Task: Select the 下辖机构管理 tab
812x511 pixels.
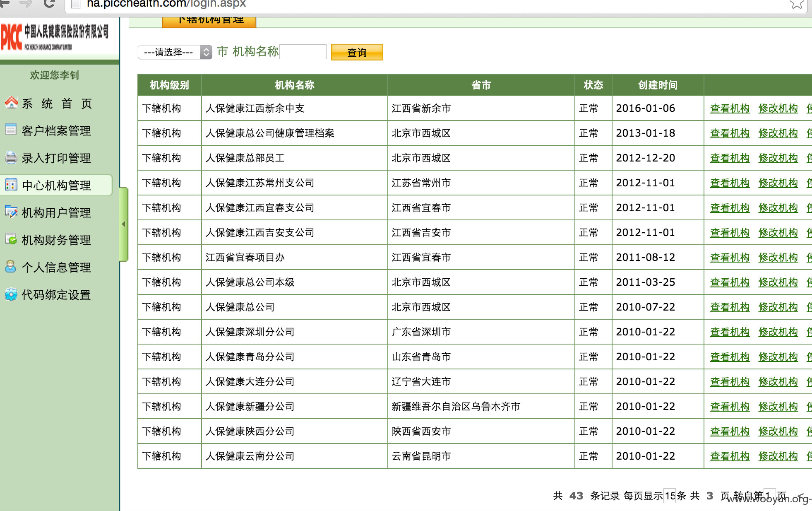Action: 209,22
